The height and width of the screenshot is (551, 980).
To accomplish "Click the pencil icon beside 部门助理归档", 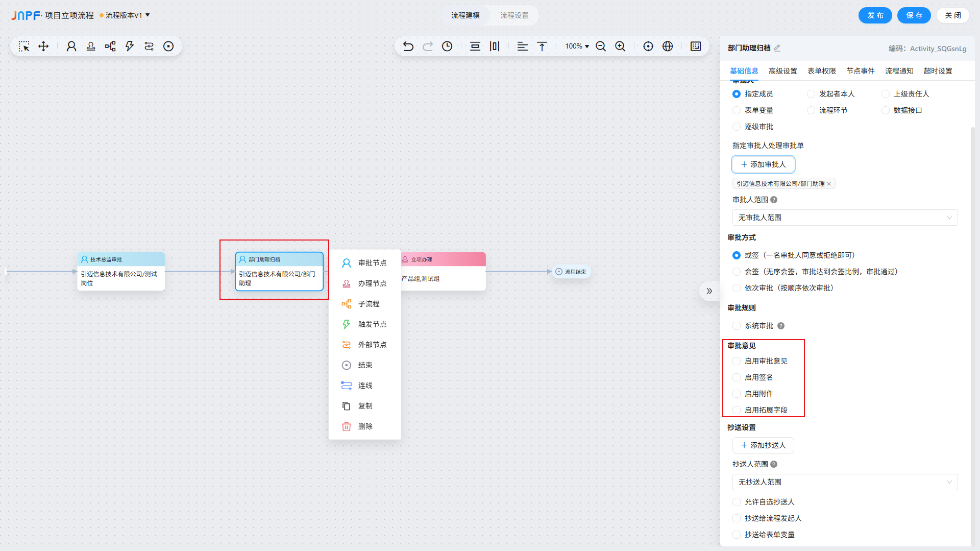I will pyautogui.click(x=777, y=48).
